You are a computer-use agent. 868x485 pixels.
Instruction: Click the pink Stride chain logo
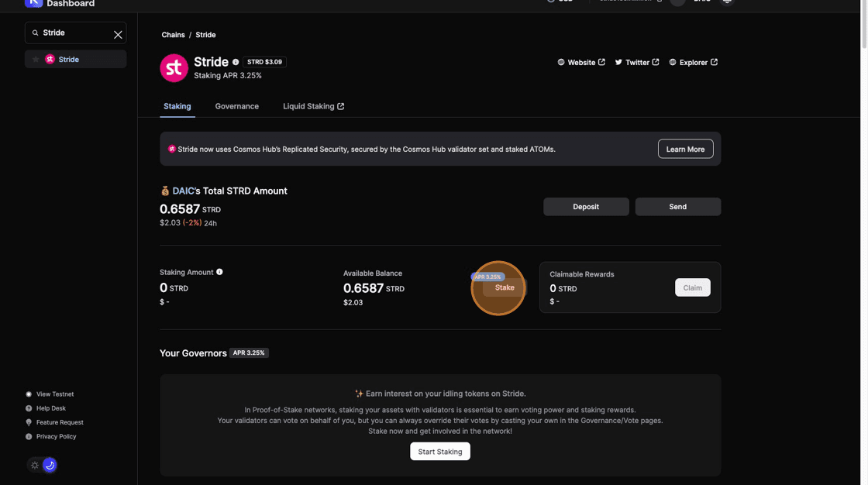(x=174, y=68)
